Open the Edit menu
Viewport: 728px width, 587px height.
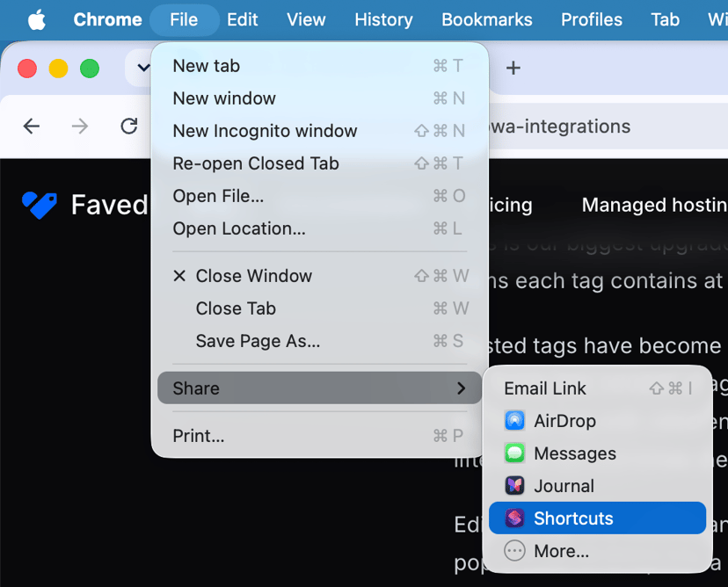click(x=243, y=20)
